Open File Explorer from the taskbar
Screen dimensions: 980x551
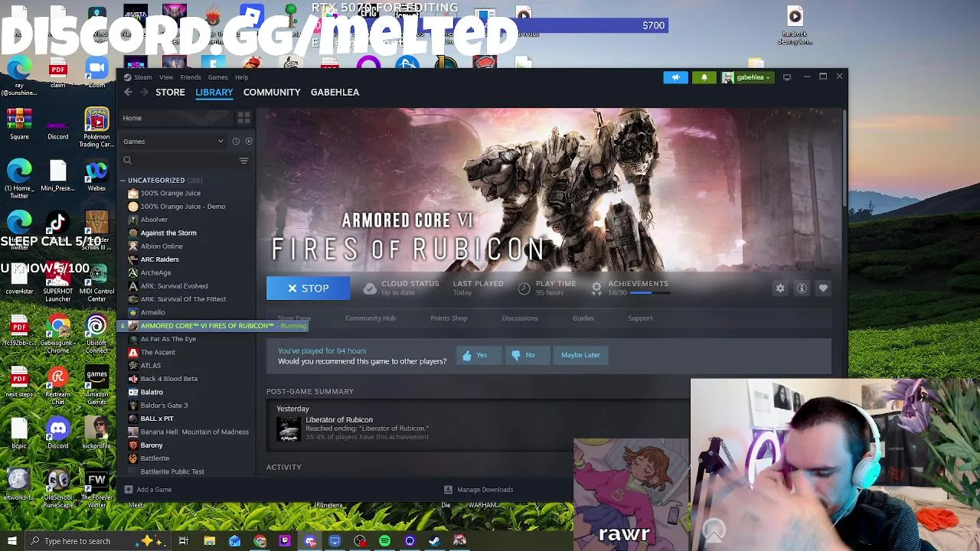coord(209,541)
